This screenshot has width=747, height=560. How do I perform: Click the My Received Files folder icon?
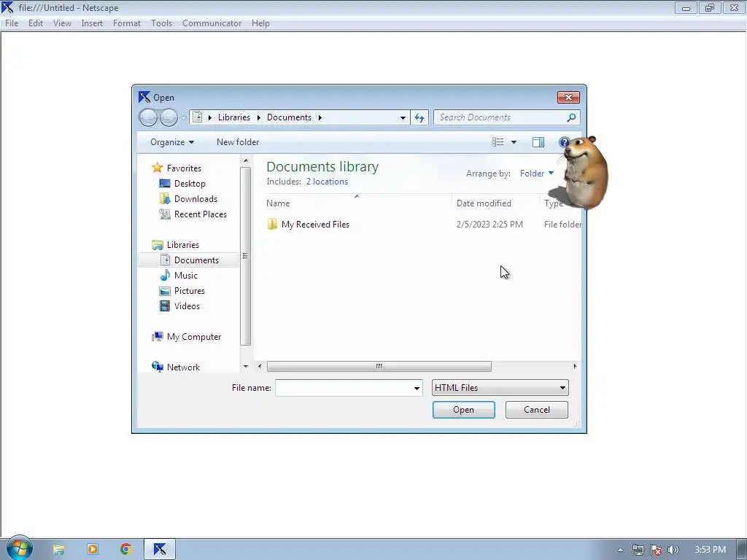coord(272,225)
